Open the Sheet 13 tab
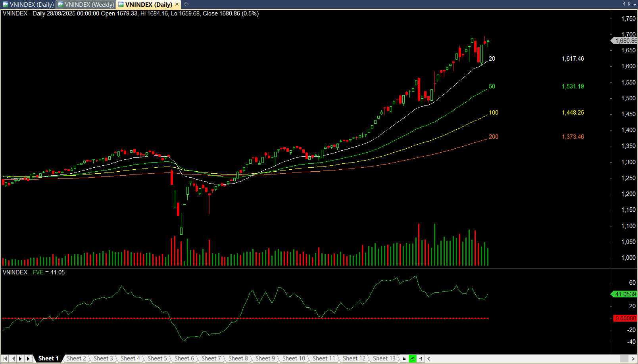 [384, 358]
